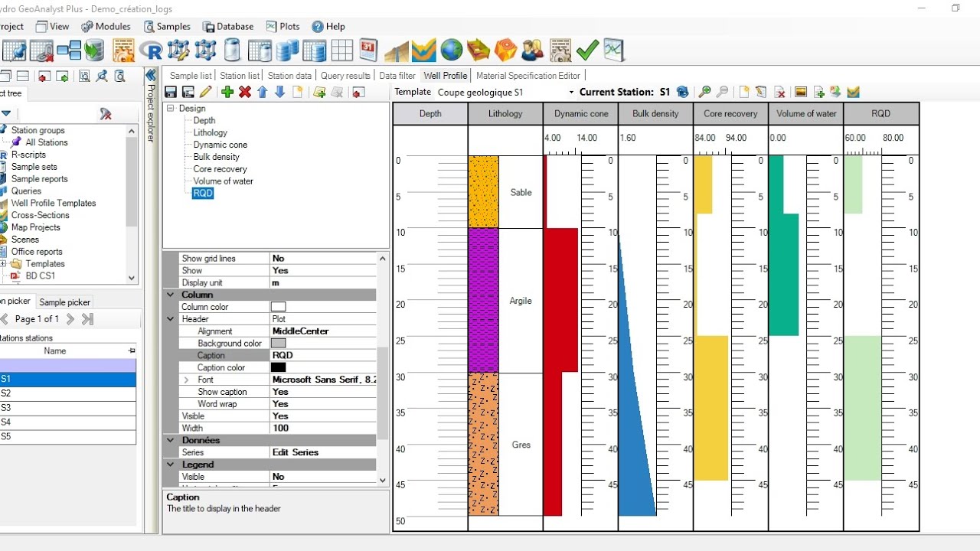Screen dimensions: 980x551
Task: Go to last page arrow in station picker
Action: [x=87, y=319]
